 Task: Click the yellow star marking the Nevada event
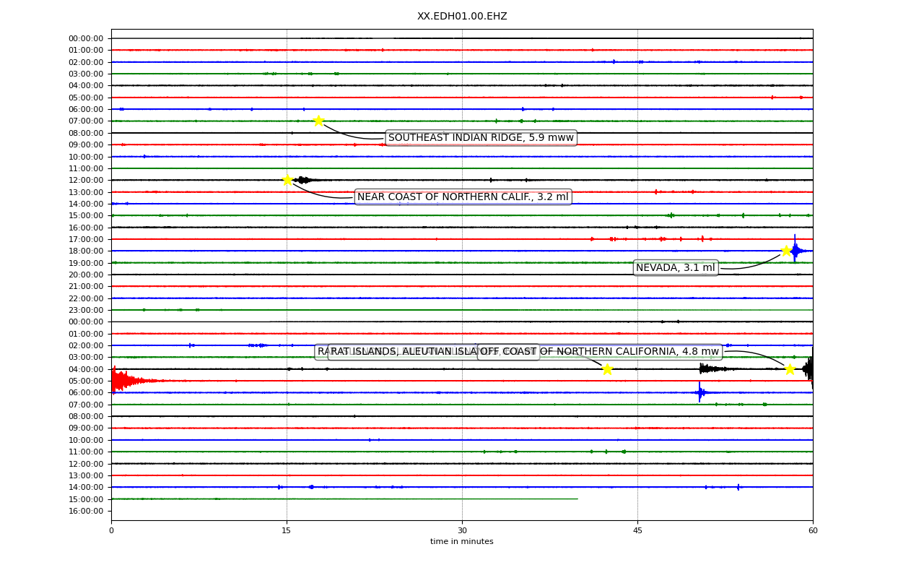[x=786, y=251]
